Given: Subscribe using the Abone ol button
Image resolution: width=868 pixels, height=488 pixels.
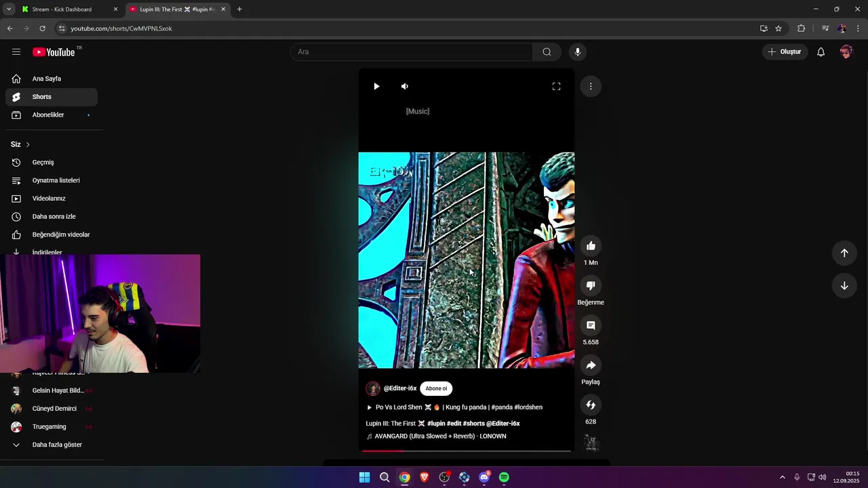Looking at the screenshot, I should point(436,388).
